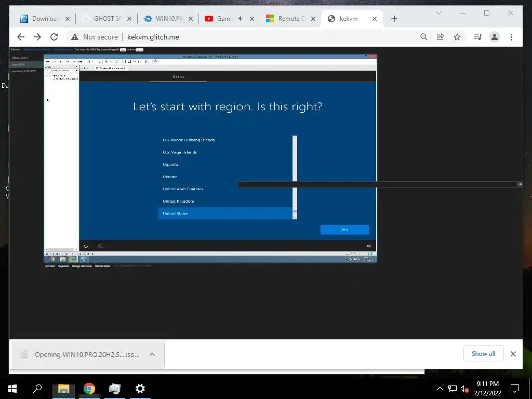532x399 pixels.
Task: Click pause icon in VMware toolbar
Action: click(x=89, y=62)
